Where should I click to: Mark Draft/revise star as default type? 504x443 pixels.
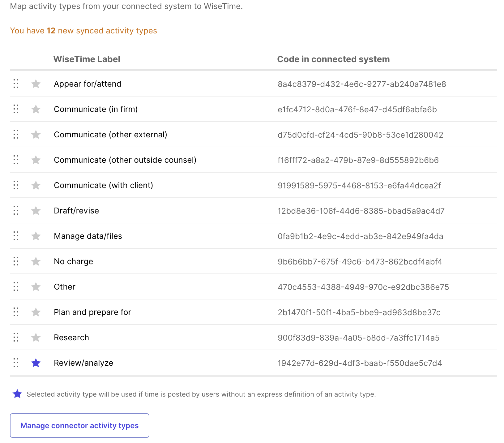pos(36,211)
